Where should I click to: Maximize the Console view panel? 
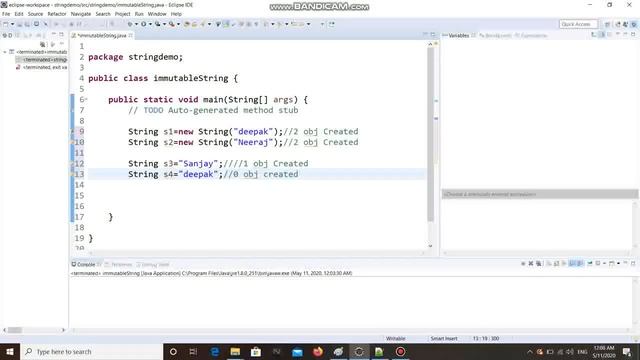coord(633,264)
